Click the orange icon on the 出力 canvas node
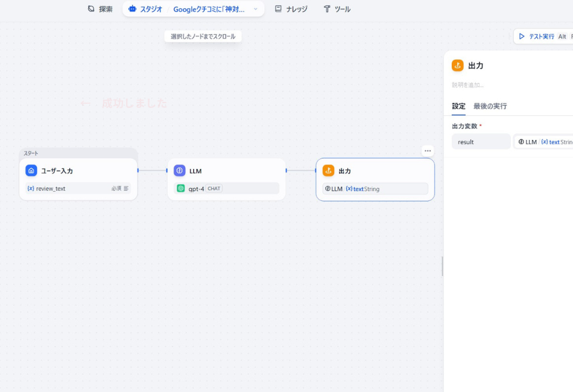573x392 pixels. point(329,171)
